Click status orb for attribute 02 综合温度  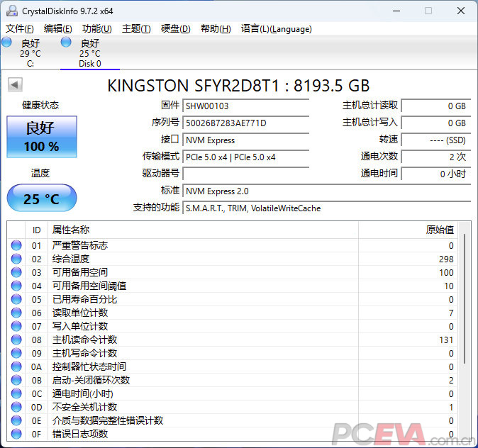(16, 259)
